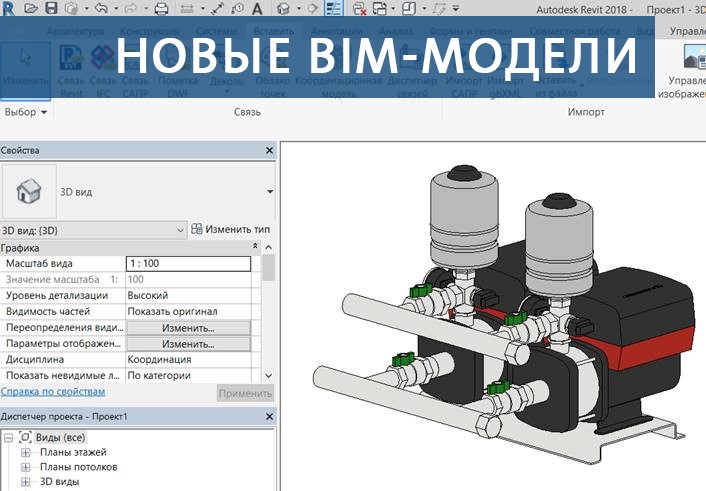Switch to the Аннотации ribbon tab
The width and height of the screenshot is (706, 491).
(x=337, y=31)
